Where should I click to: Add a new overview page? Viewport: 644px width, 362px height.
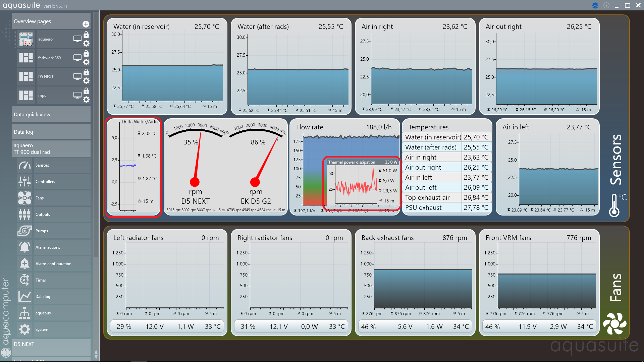coord(86,24)
